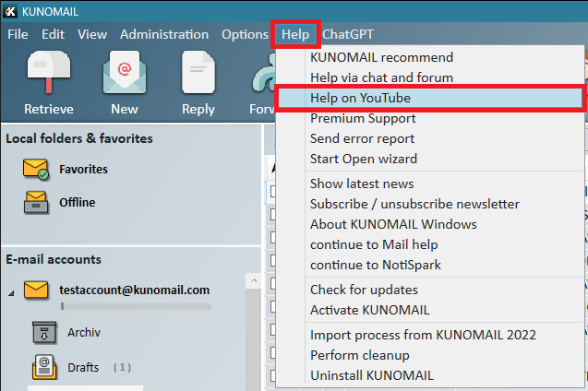Collapse the testaccount@kunomail.com account tree
The image size is (588, 391).
coord(11,293)
